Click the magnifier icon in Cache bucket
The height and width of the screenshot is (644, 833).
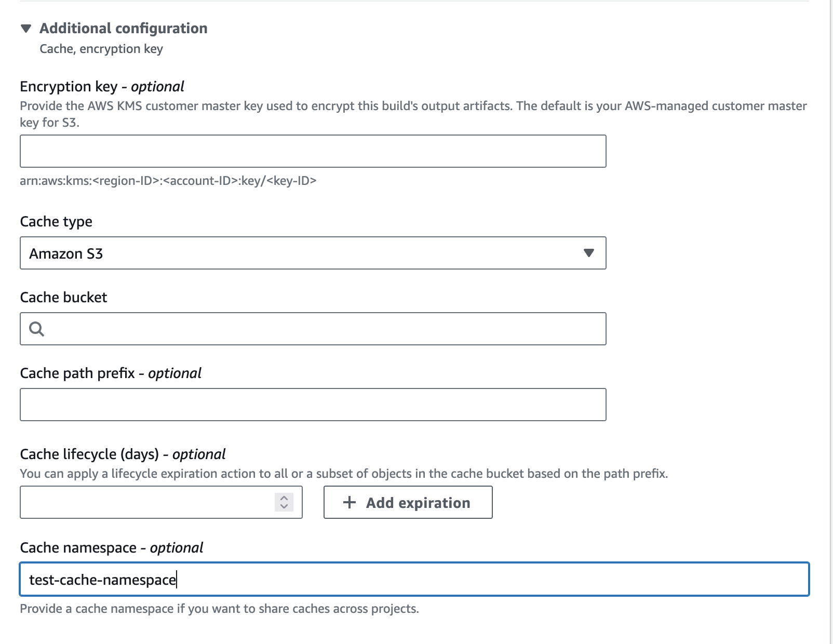(x=36, y=329)
